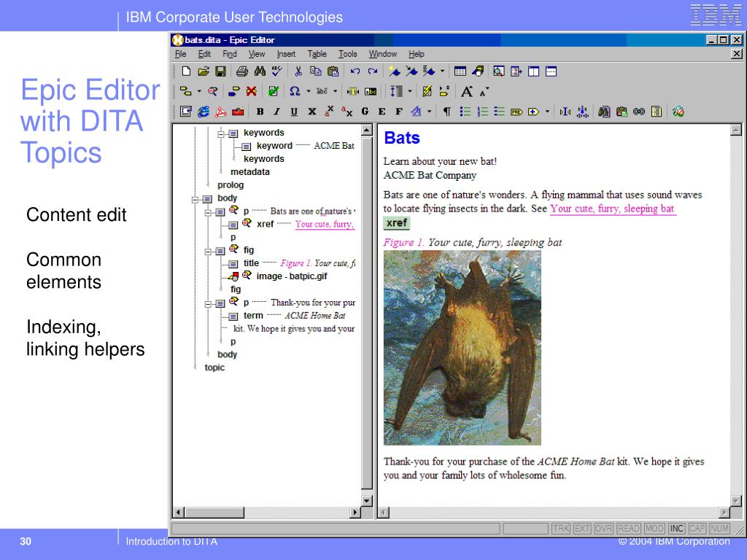
Task: Collapse the keywords node in tree
Action: point(221,134)
